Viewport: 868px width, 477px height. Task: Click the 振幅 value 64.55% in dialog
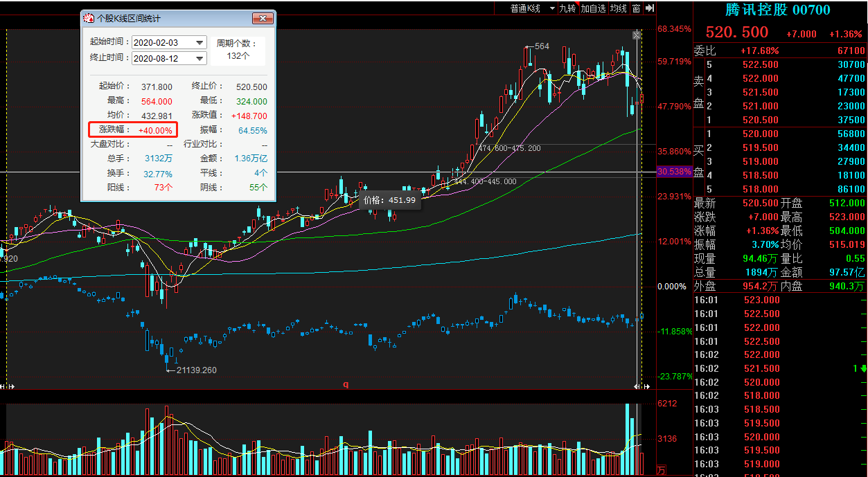coord(253,130)
